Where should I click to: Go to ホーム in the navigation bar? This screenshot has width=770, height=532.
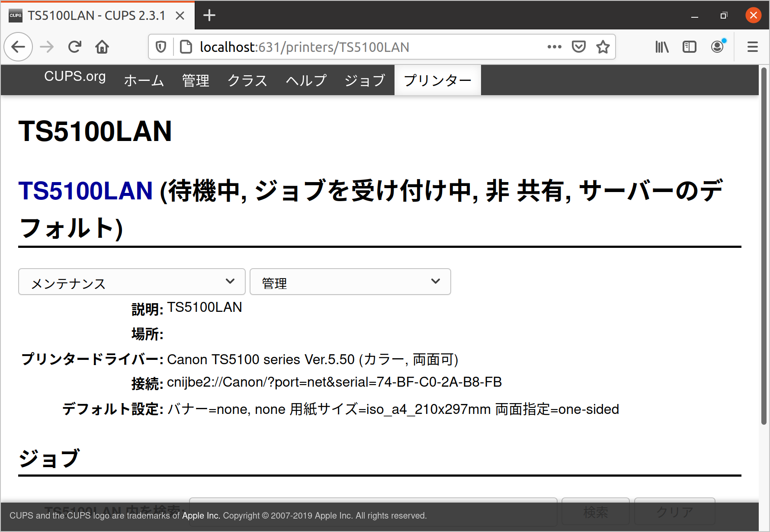point(144,80)
